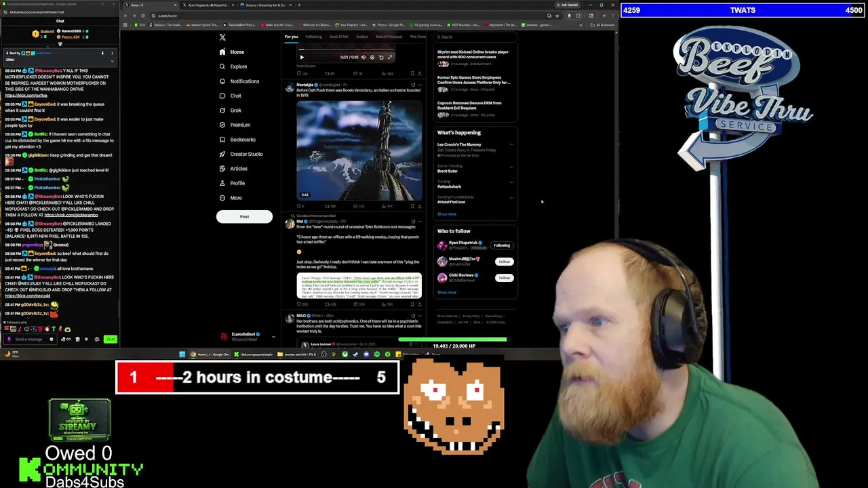The height and width of the screenshot is (488, 868).
Task: Click Grok icon on Nostalgia post
Action: pos(412,85)
